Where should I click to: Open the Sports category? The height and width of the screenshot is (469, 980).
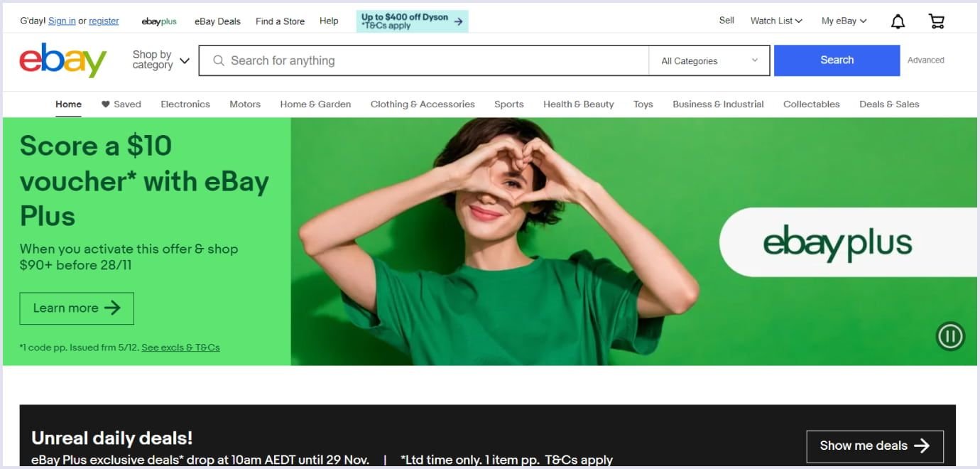tap(509, 104)
